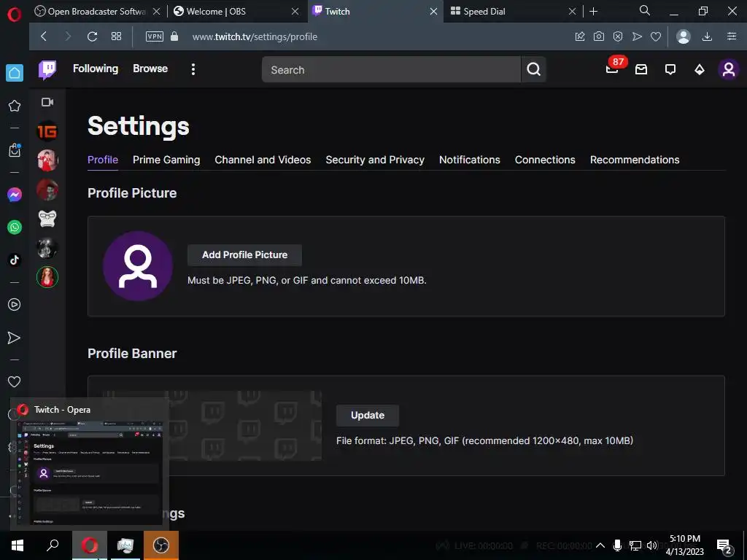Click the Browse link in Twitch header
The image size is (747, 560).
[x=150, y=69]
